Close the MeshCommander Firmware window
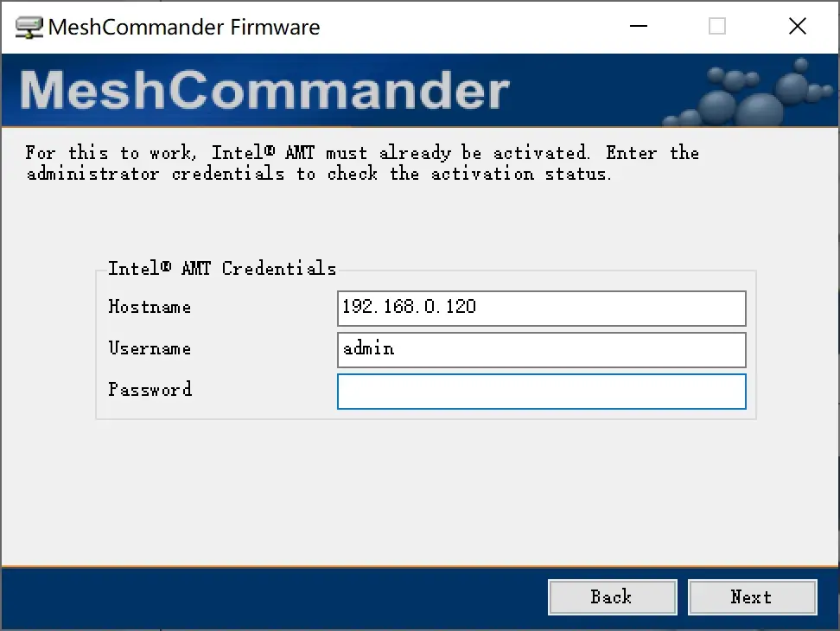Viewport: 840px width, 631px height. point(797,27)
